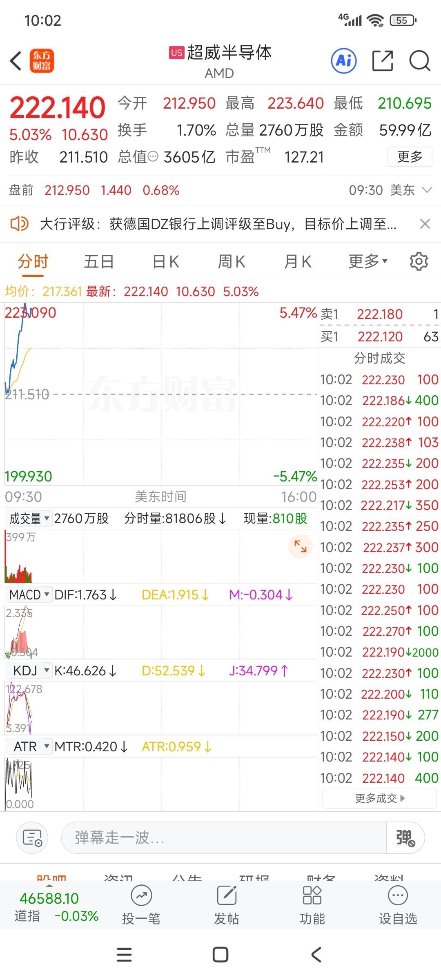This screenshot has width=441, height=980.
Task: Tap the 买1 222.120 bid row
Action: click(379, 336)
